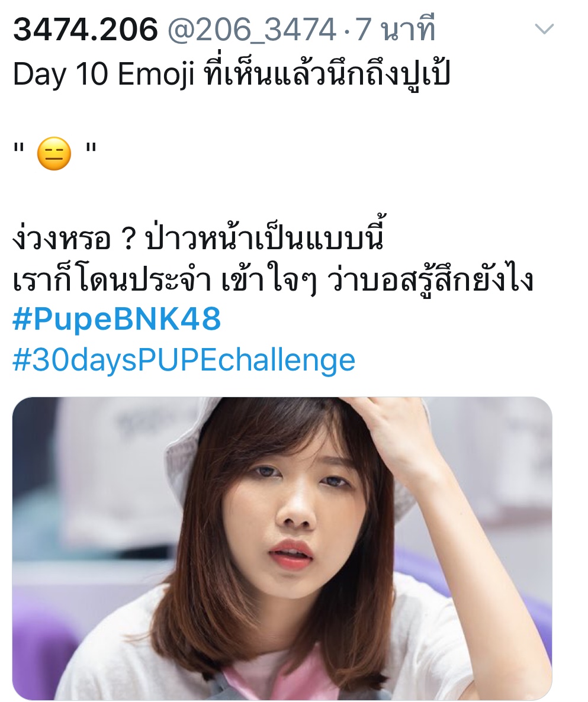Viewport: 588px width, 702px height.
Task: Open the 3474.206 display name profile
Action: click(x=85, y=30)
